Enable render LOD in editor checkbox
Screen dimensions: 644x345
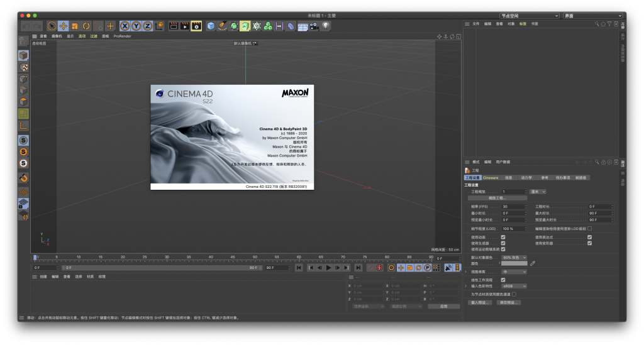coord(589,229)
